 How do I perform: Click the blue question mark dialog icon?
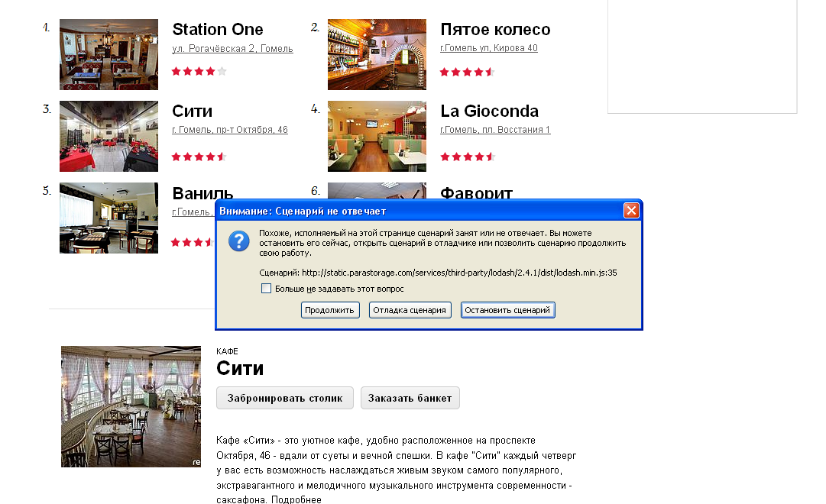[x=238, y=241]
